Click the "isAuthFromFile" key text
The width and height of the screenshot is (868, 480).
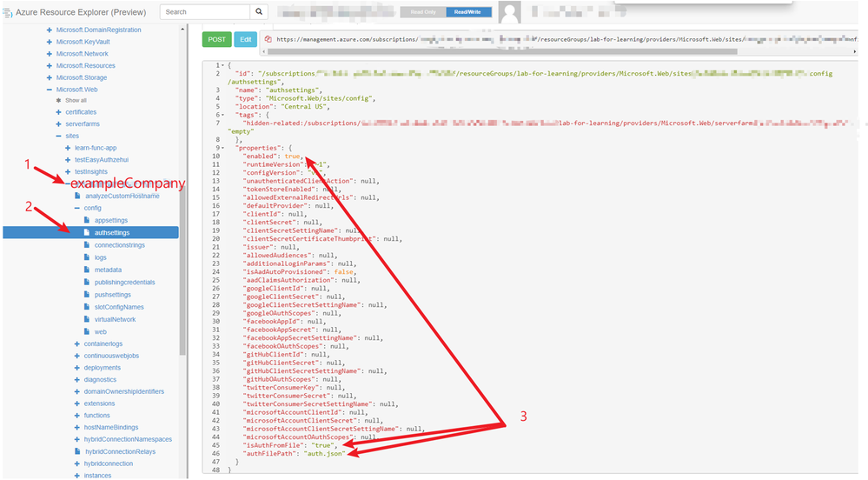tap(273, 445)
